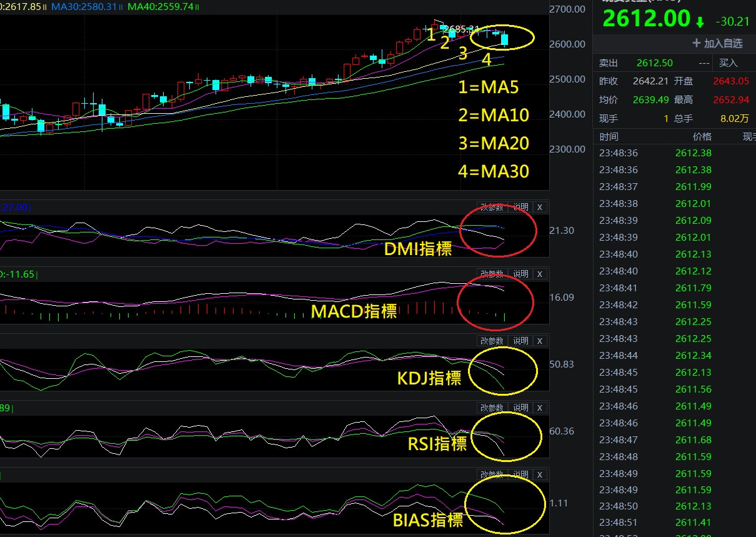
Task: Click the MA30:2580.31 label
Action: click(84, 7)
